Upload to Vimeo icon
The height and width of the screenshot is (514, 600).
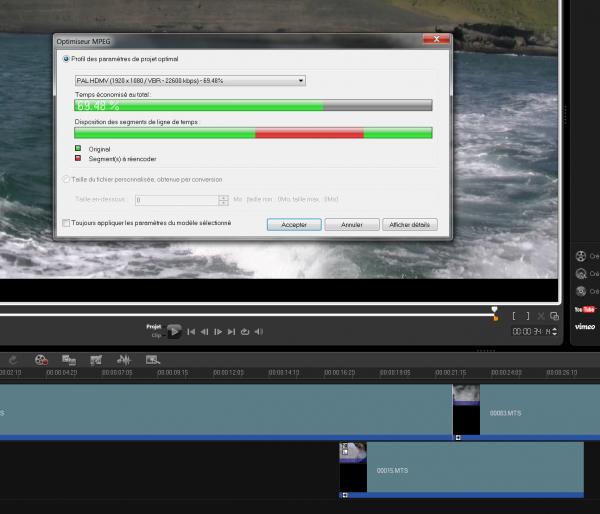[x=585, y=326]
